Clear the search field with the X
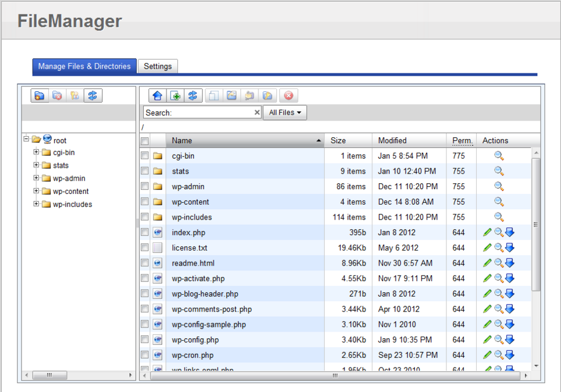561x392 pixels. pyautogui.click(x=257, y=112)
